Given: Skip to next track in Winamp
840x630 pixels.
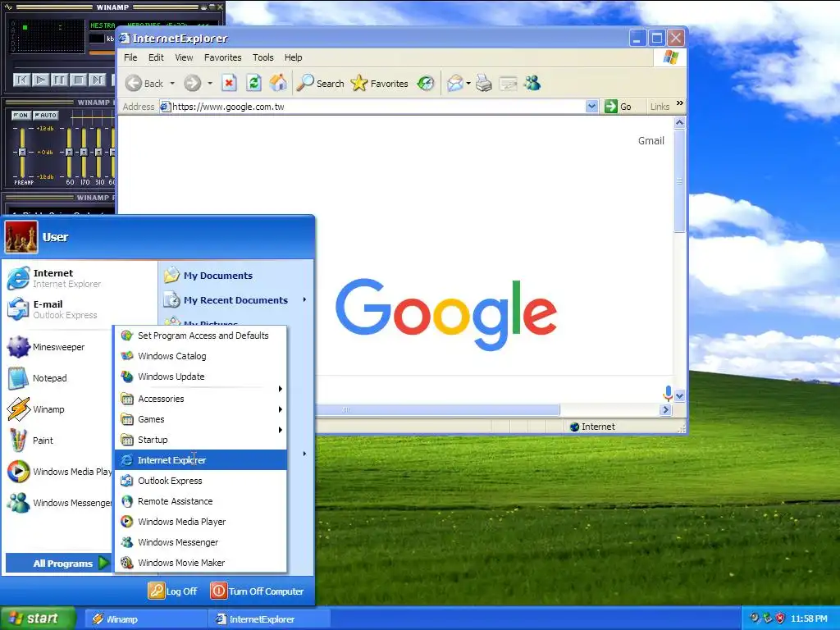Looking at the screenshot, I should point(97,80).
